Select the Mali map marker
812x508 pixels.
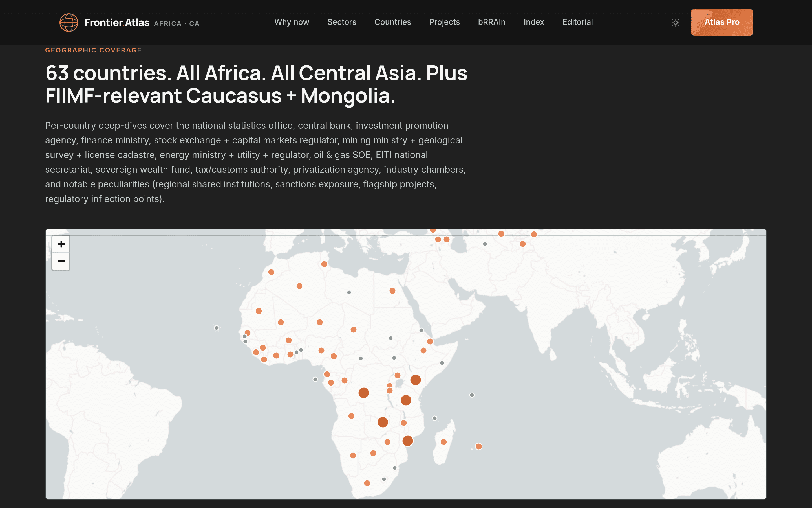281,322
